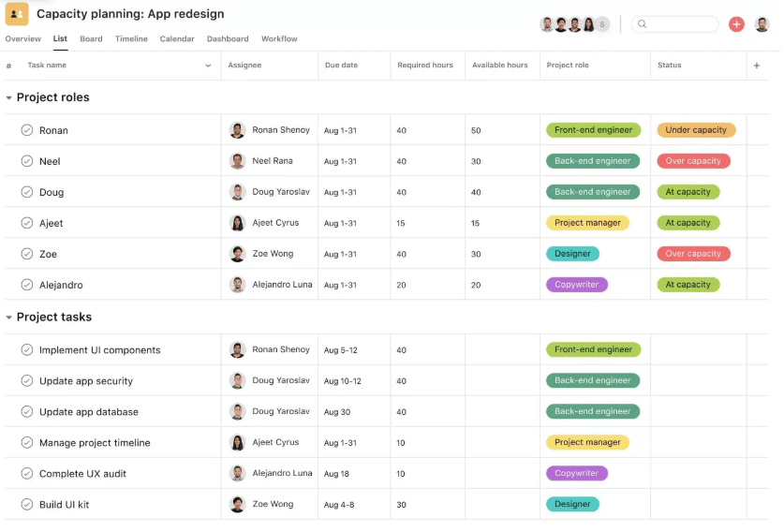Change Neel's Over capacity status
This screenshot has height=532, width=784.
(693, 161)
